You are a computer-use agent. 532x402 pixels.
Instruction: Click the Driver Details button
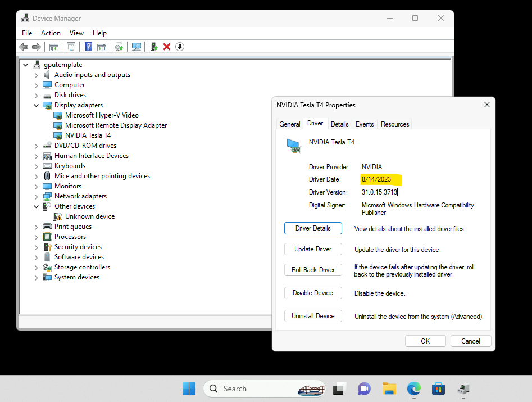point(313,228)
